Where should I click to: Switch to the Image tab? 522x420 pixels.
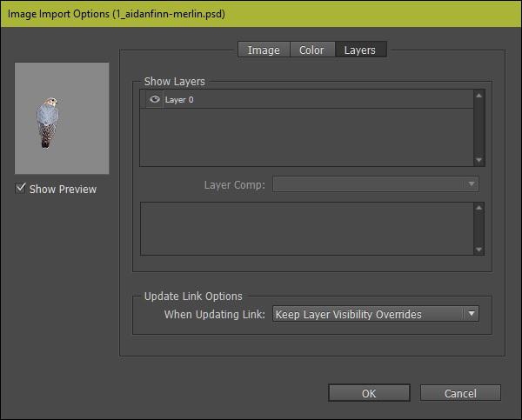coord(264,50)
